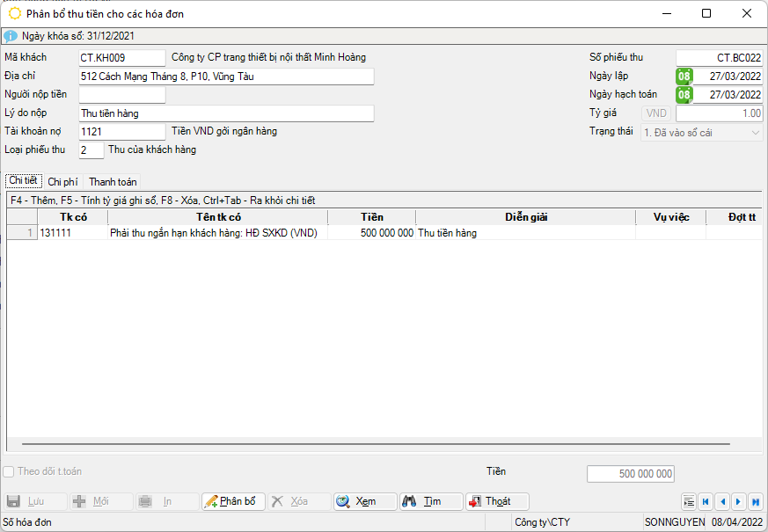Screen dimensions: 768x532
Task: Click the Xem preview button
Action: [365, 501]
